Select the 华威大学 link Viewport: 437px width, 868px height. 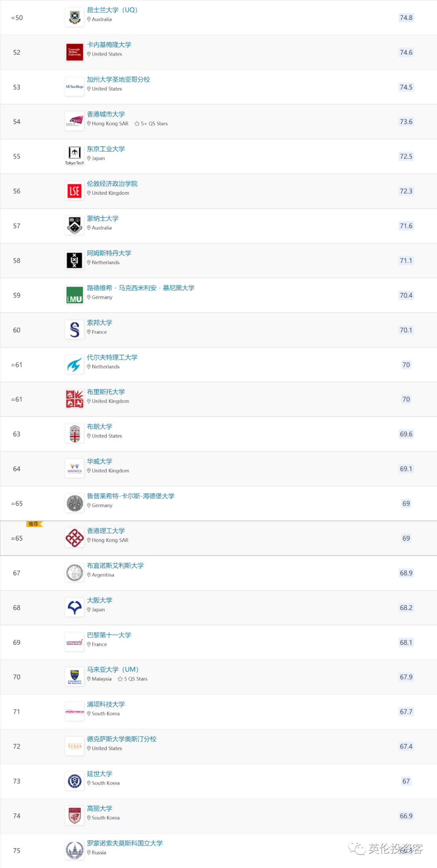(x=100, y=461)
